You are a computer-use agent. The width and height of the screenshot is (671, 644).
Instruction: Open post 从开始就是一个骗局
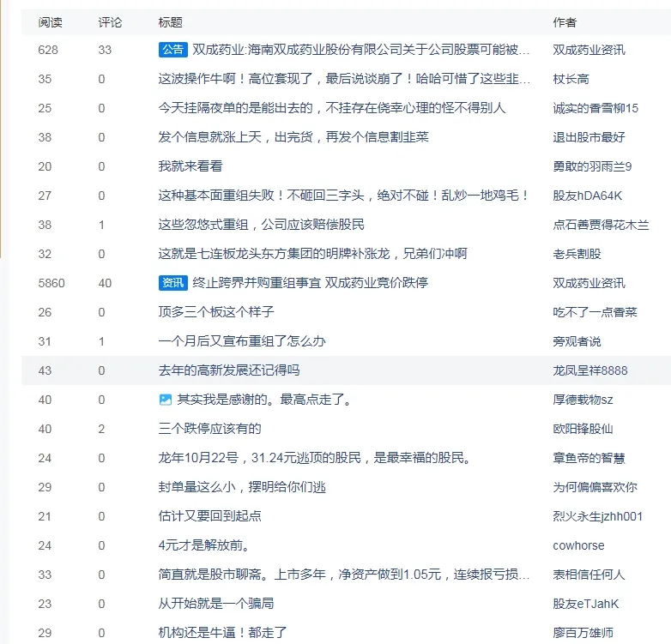pos(216,604)
